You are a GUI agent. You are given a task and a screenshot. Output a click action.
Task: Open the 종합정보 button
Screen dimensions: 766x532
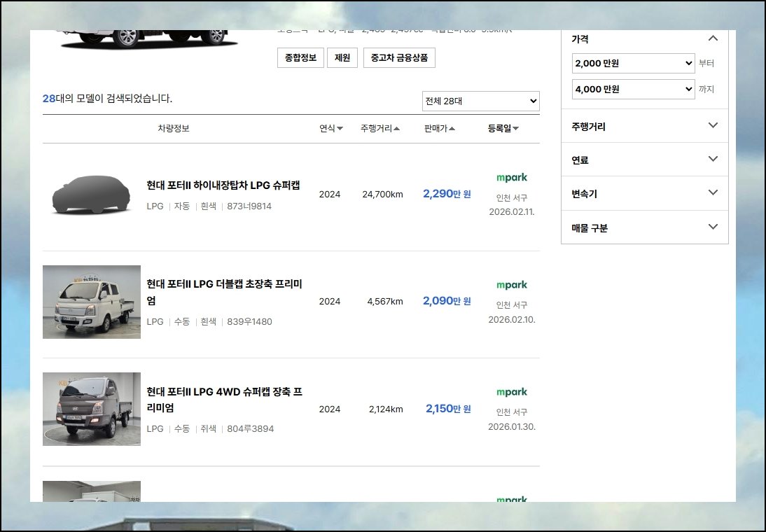coord(300,57)
